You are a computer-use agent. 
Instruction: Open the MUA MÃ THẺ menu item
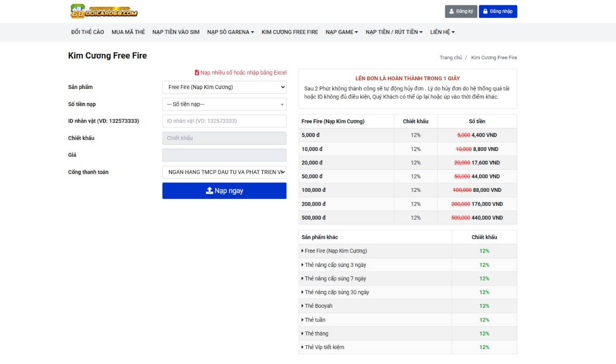pyautogui.click(x=128, y=32)
